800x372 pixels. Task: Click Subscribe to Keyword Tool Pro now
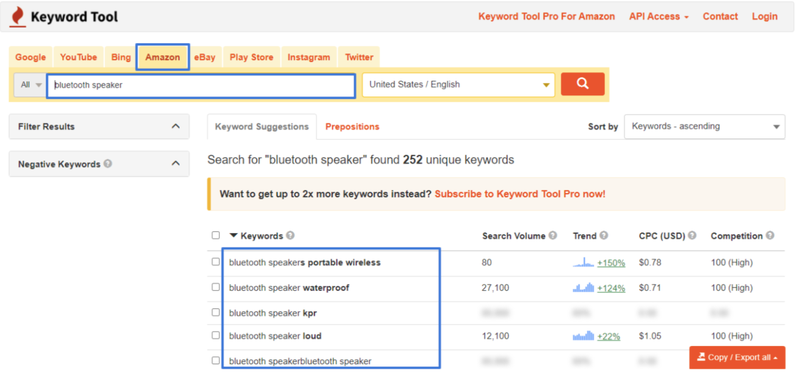point(520,194)
